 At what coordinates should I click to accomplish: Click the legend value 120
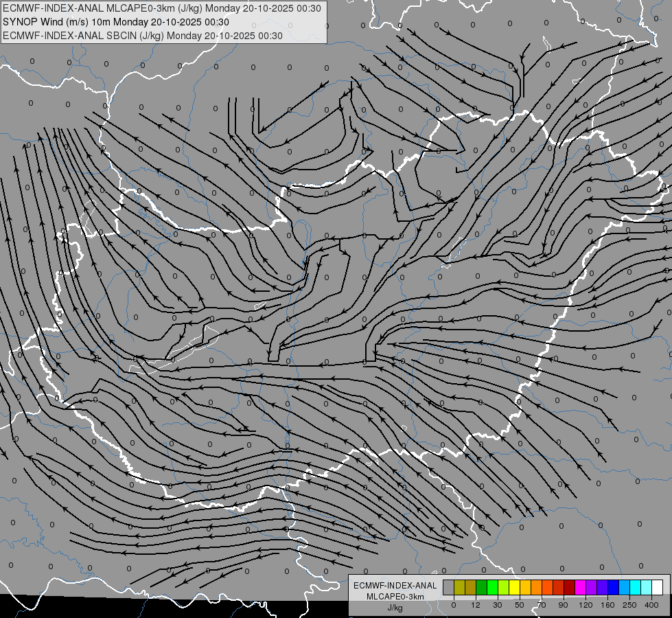click(x=586, y=605)
